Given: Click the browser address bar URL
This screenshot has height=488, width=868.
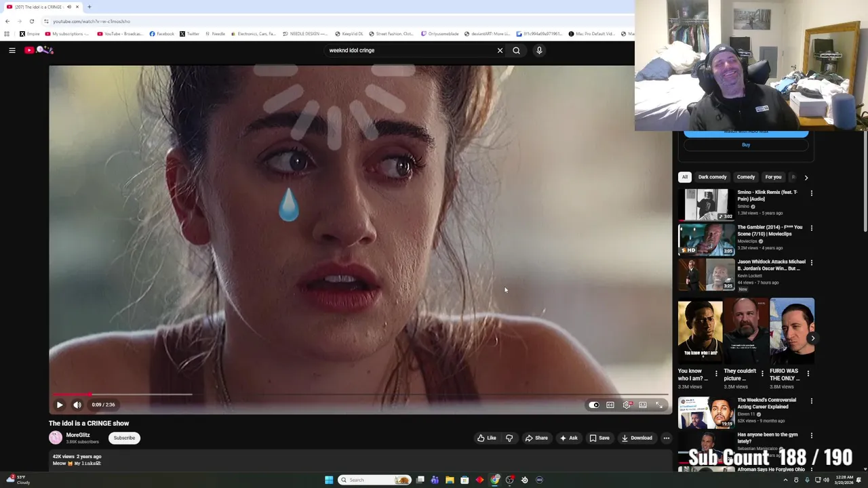Looking at the screenshot, I should pos(92,21).
